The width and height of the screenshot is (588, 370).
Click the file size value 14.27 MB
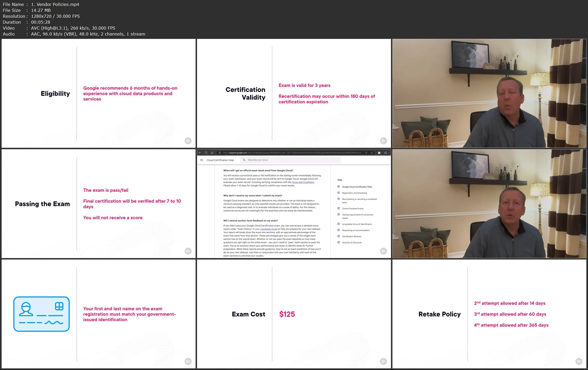[41, 10]
